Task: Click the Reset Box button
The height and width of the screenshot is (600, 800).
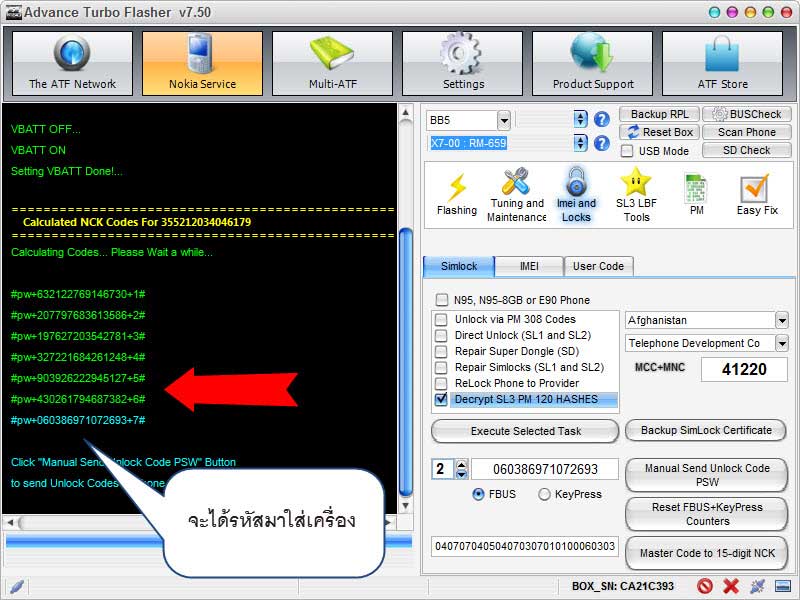Action: pos(659,132)
